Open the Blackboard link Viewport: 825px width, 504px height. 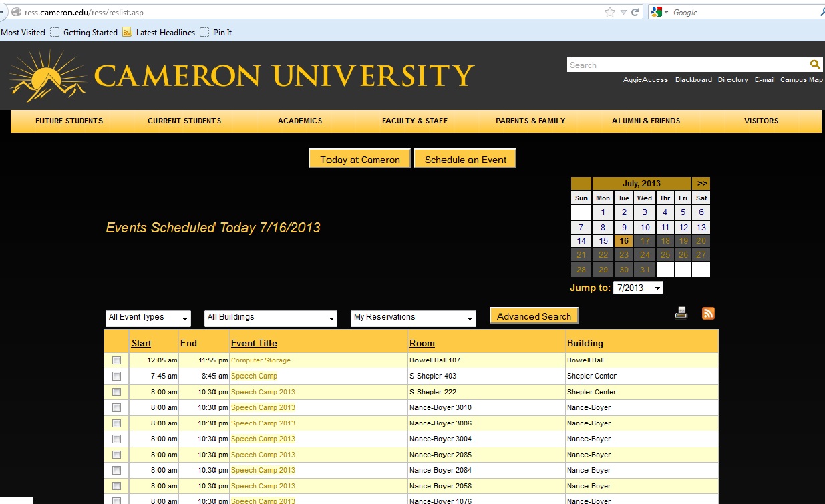(693, 80)
